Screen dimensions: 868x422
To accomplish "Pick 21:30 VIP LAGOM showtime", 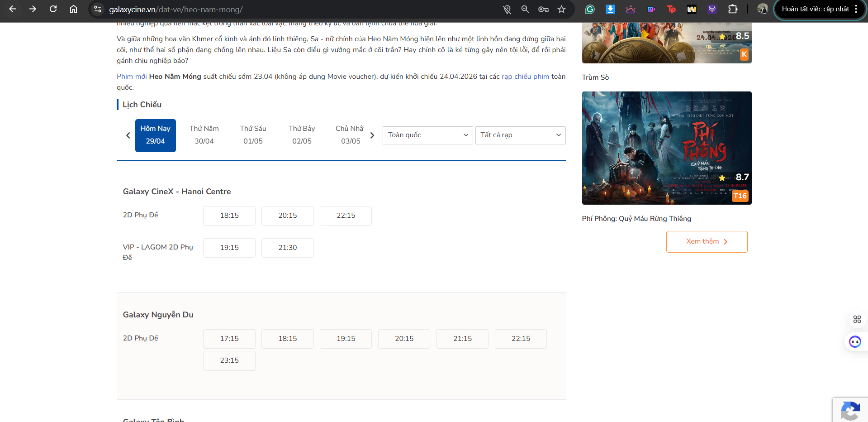I will click(x=288, y=248).
